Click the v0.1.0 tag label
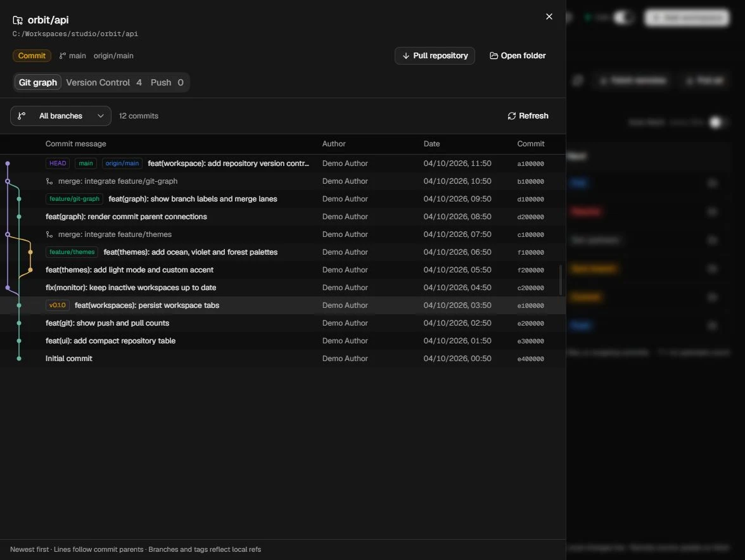Image resolution: width=745 pixels, height=560 pixels. click(x=58, y=305)
